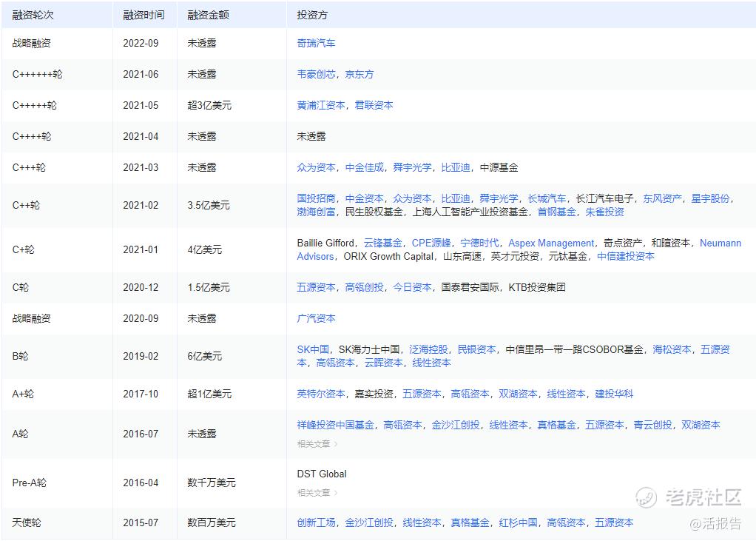
Task: Open 相关文章 under the A round investors
Action: pyautogui.click(x=317, y=444)
